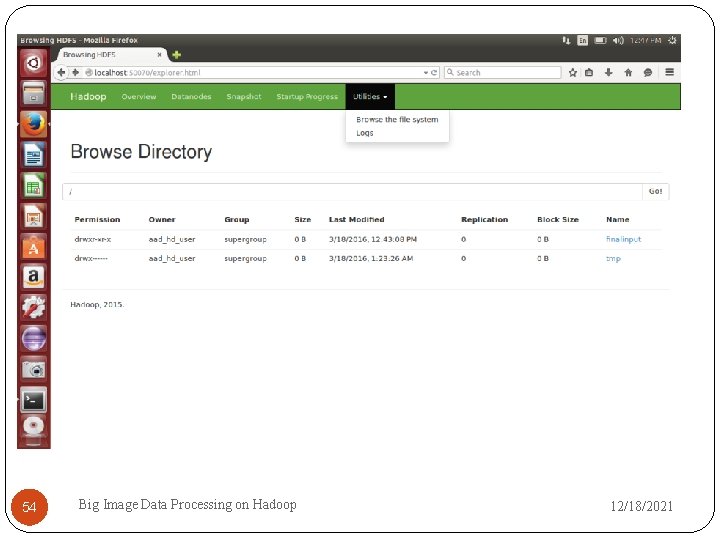Image resolution: width=720 pixels, height=540 pixels.
Task: Open LibreOffice Writer dock icon
Action: click(x=34, y=155)
